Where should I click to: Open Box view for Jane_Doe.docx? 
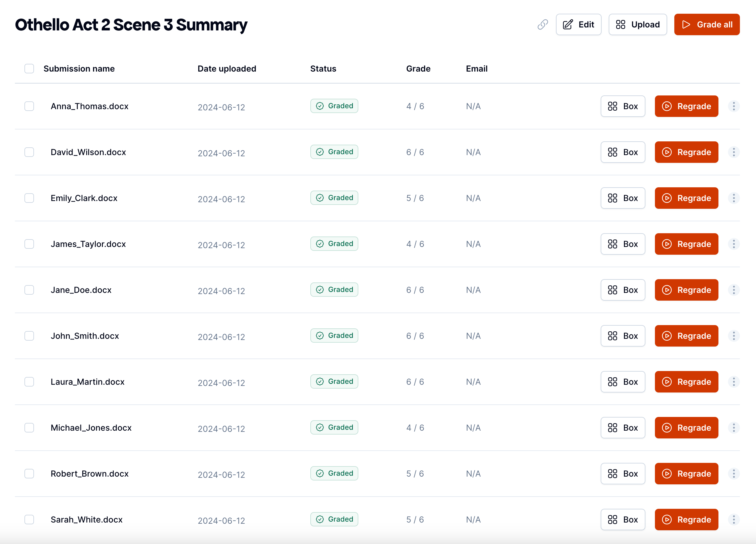[x=623, y=290]
